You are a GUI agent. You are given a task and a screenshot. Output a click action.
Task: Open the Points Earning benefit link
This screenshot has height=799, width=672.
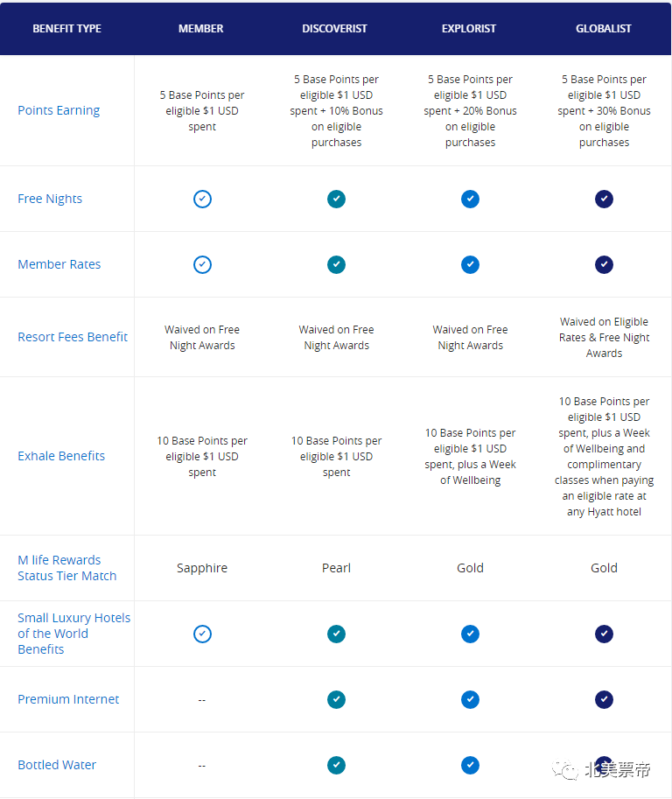point(59,110)
